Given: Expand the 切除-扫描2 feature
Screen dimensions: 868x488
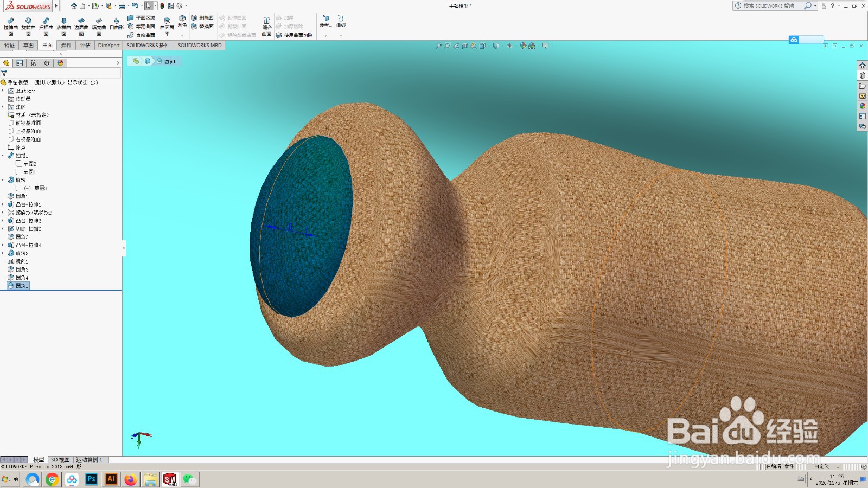Looking at the screenshot, I should point(3,229).
